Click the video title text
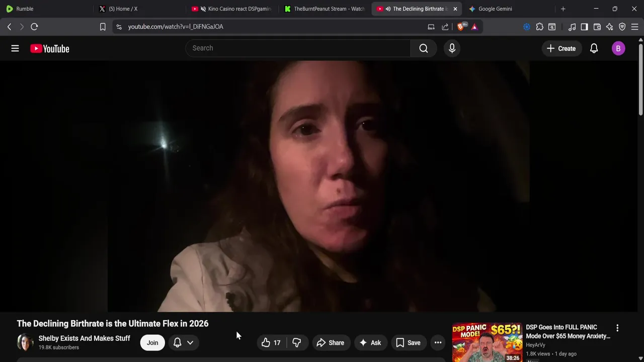The height and width of the screenshot is (362, 644). pyautogui.click(x=113, y=323)
